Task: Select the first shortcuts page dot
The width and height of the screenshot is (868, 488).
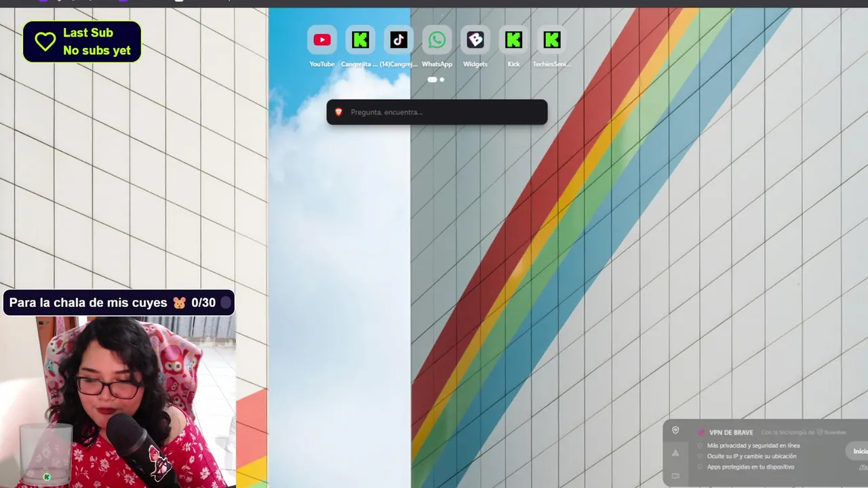Action: 432,79
